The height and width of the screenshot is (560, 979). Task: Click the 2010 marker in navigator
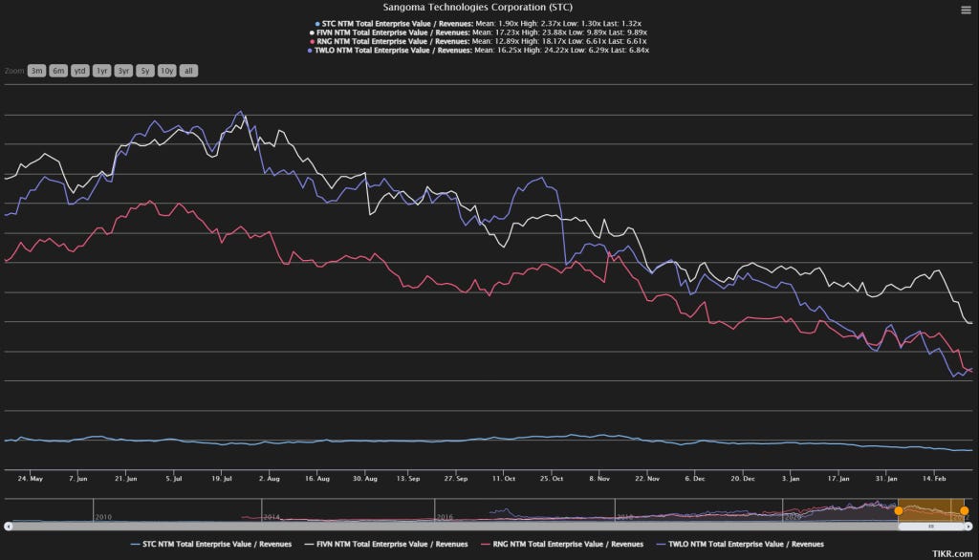pyautogui.click(x=103, y=517)
